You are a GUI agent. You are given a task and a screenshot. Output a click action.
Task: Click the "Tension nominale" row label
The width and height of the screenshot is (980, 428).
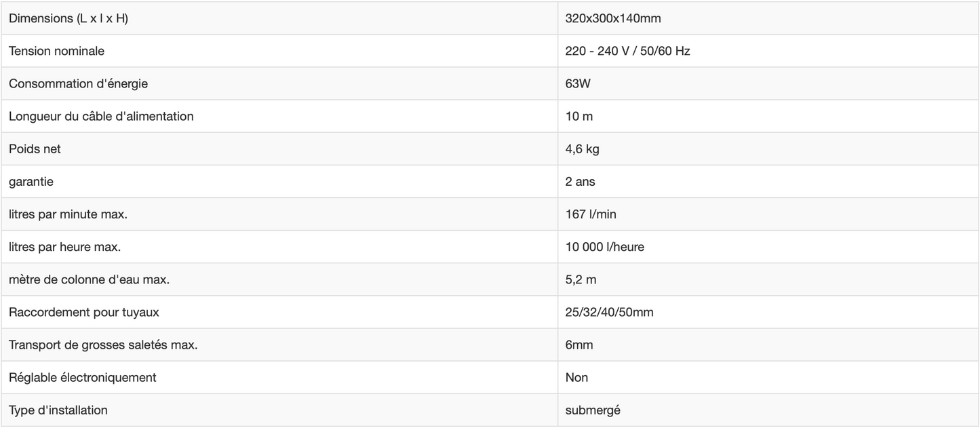pyautogui.click(x=56, y=51)
